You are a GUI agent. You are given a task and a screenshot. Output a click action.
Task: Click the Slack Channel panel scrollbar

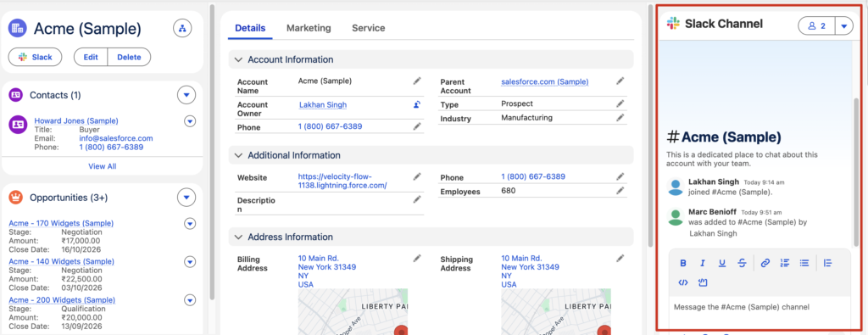(856, 171)
